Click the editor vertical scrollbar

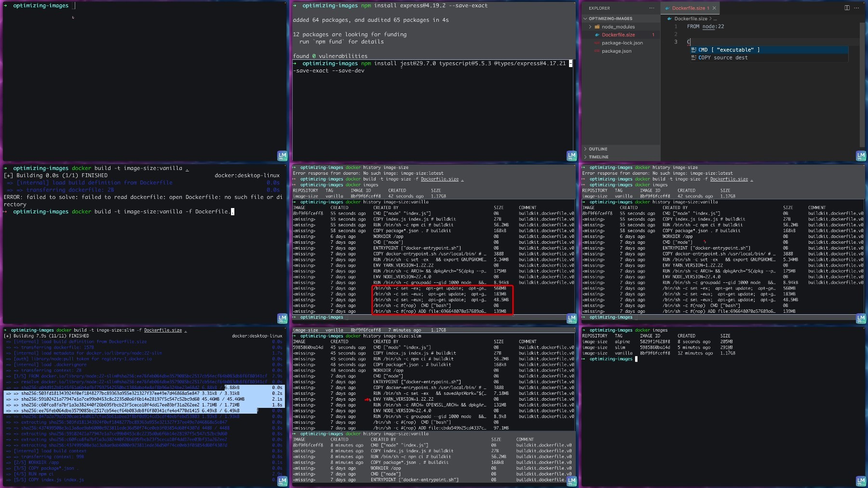tap(862, 84)
